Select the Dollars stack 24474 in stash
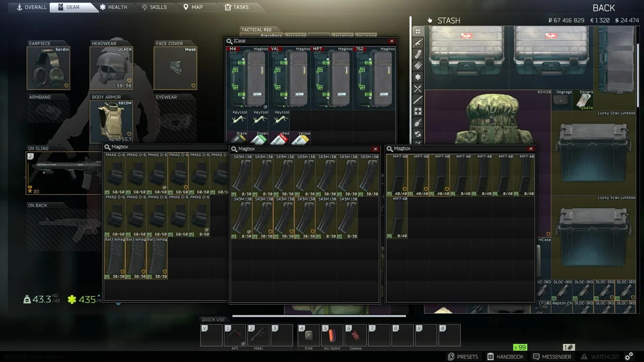 pos(583,100)
